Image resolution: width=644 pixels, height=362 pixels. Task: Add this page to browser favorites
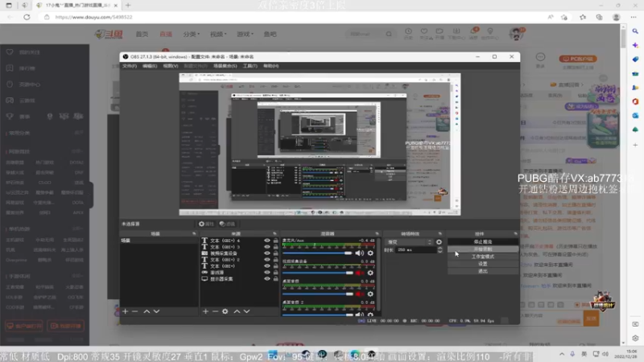[x=564, y=17]
